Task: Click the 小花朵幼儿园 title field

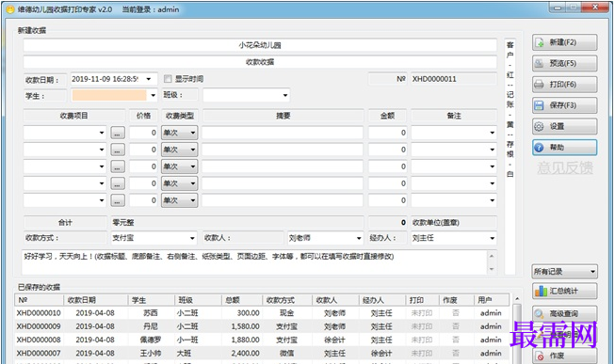Action: (x=260, y=45)
